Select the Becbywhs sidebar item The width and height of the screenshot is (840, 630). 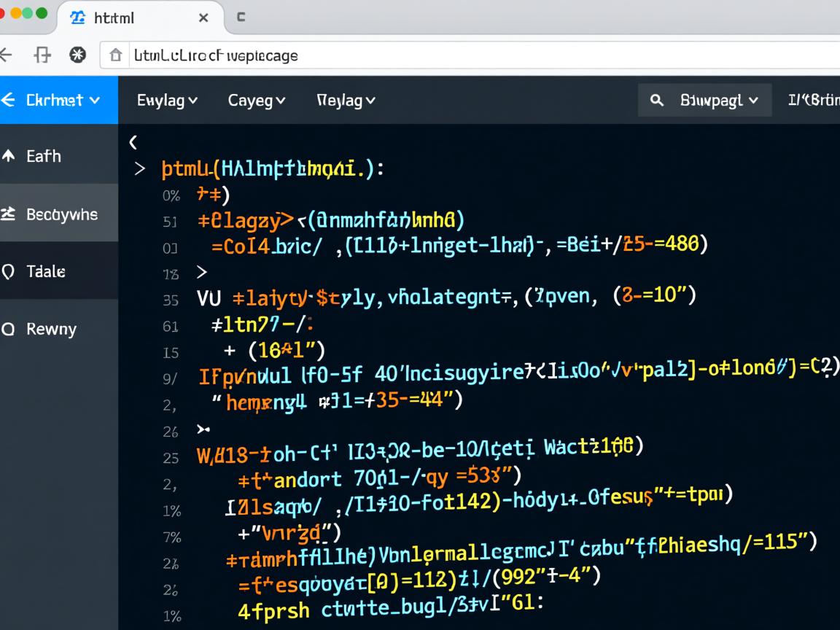pos(59,214)
